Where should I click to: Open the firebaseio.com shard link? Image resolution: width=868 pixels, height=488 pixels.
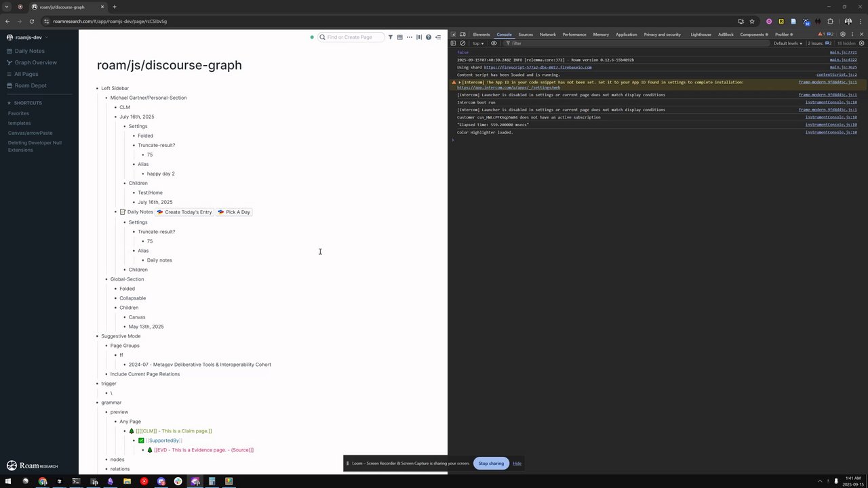pos(538,67)
